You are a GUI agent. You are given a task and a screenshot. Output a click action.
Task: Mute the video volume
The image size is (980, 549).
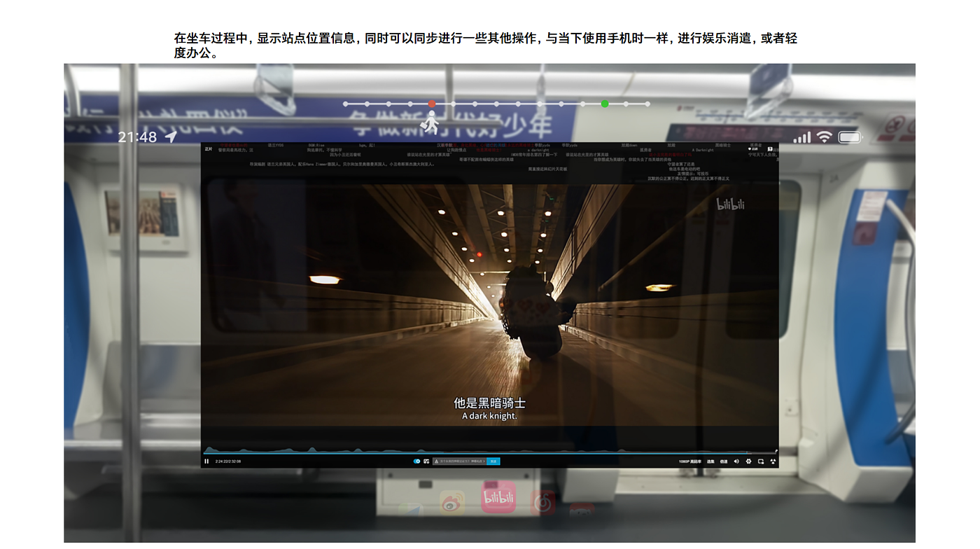pyautogui.click(x=736, y=461)
